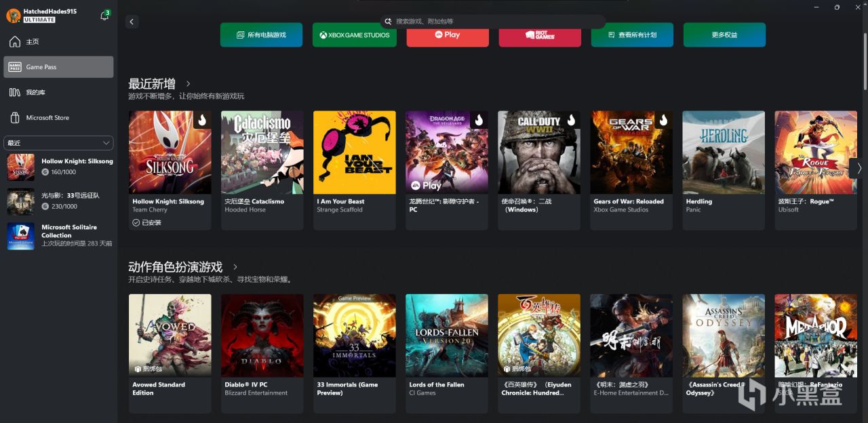Click the EA Play button
Viewport: 868px width, 423px height.
click(x=448, y=35)
